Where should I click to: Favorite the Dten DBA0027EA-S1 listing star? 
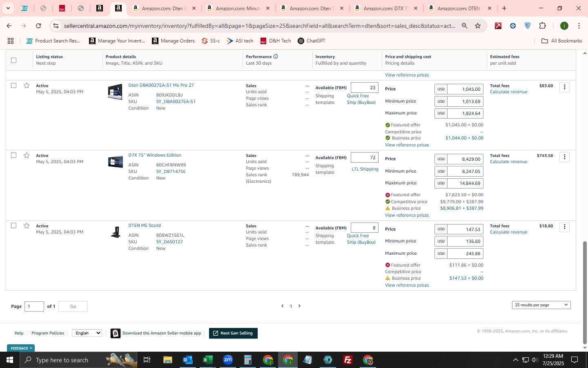[27, 85]
